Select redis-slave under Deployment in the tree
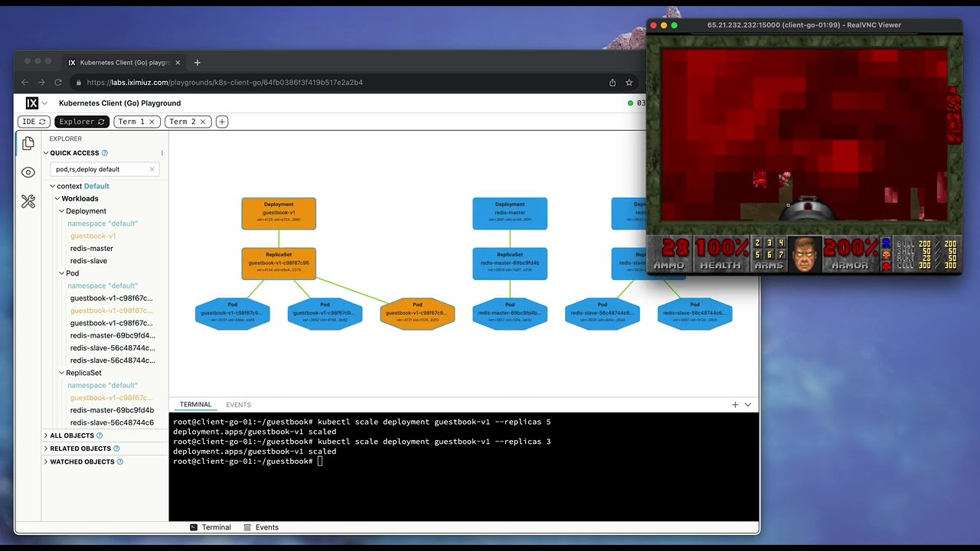Image resolution: width=980 pixels, height=551 pixels. tap(89, 261)
